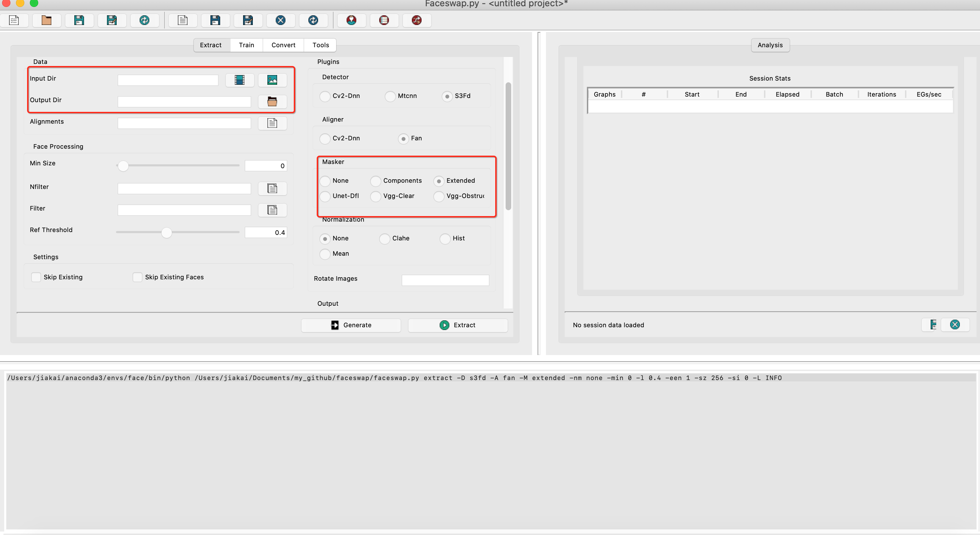Toggle the Skip Existing checkbox

point(36,277)
